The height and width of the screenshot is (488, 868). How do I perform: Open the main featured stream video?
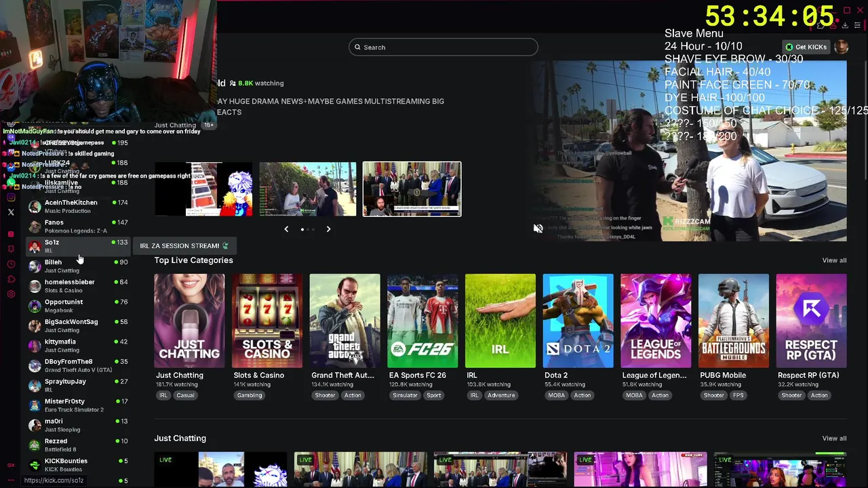tap(689, 150)
